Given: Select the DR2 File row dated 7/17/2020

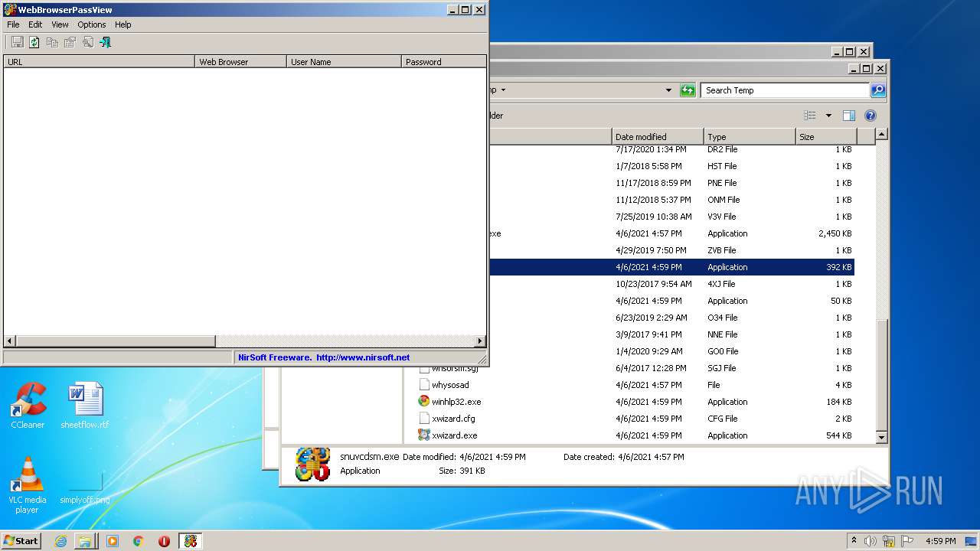Looking at the screenshot, I should click(x=672, y=149).
